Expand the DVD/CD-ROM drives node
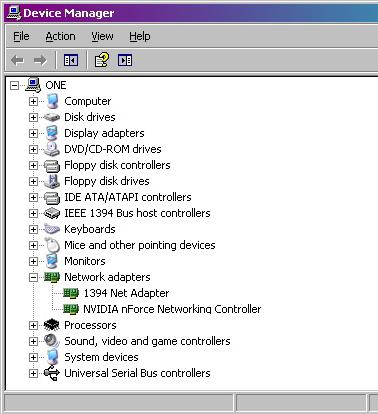The width and height of the screenshot is (378, 414). pyautogui.click(x=33, y=149)
